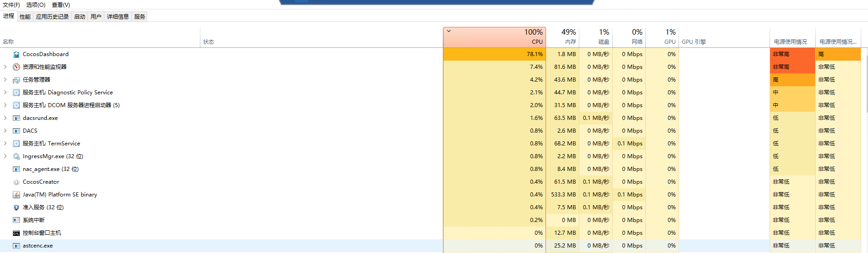Switch to the 详细信息 tab
This screenshot has width=868, height=253.
click(117, 16)
